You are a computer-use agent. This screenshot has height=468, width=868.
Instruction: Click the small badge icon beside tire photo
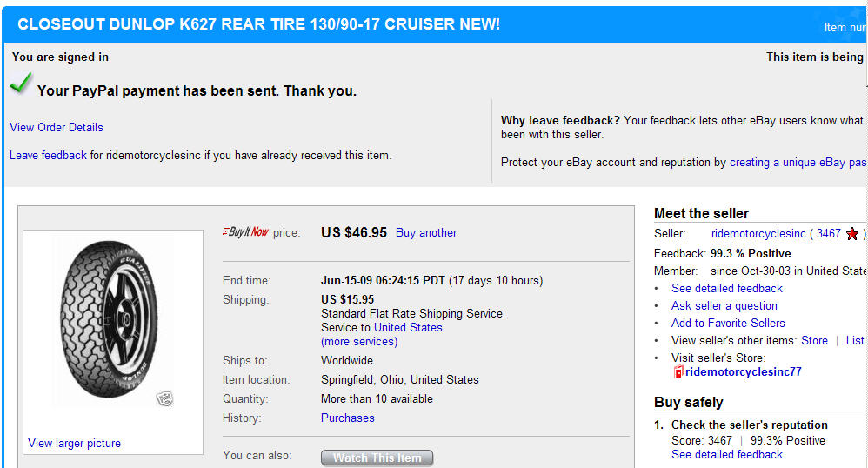pyautogui.click(x=164, y=399)
